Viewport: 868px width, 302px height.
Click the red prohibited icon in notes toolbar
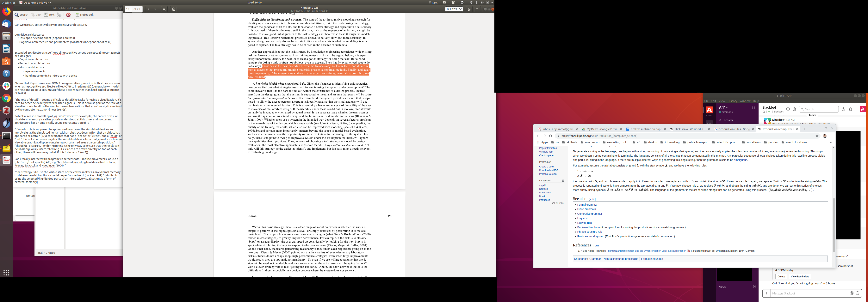tap(68, 15)
